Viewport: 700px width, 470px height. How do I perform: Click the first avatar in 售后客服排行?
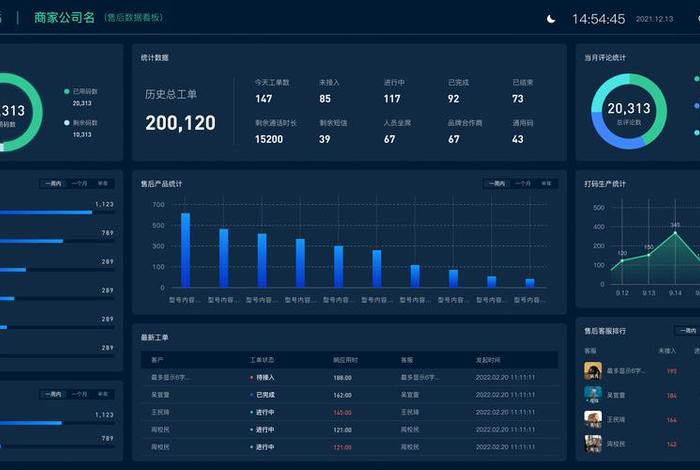(x=593, y=370)
